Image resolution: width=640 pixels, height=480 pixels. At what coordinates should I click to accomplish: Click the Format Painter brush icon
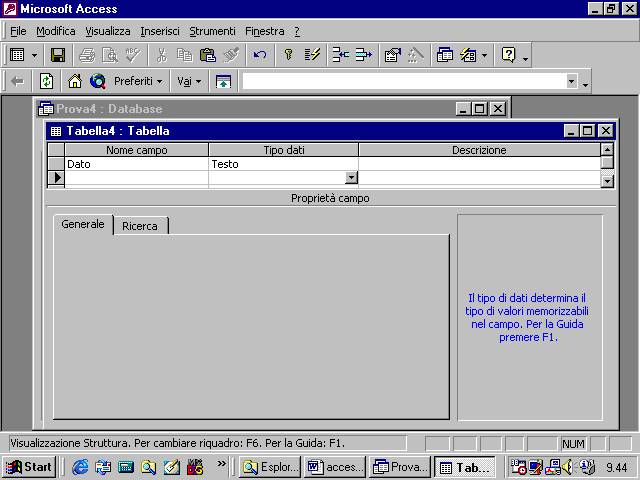pyautogui.click(x=231, y=55)
